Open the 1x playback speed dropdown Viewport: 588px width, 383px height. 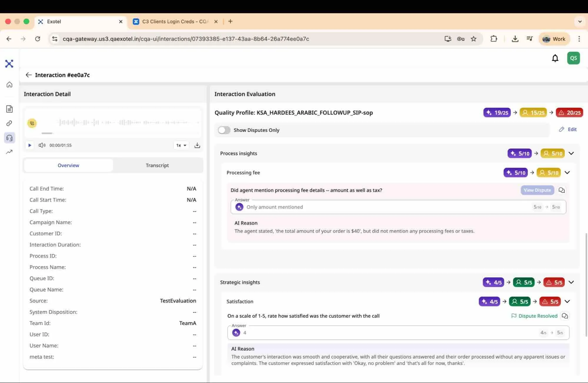[181, 145]
